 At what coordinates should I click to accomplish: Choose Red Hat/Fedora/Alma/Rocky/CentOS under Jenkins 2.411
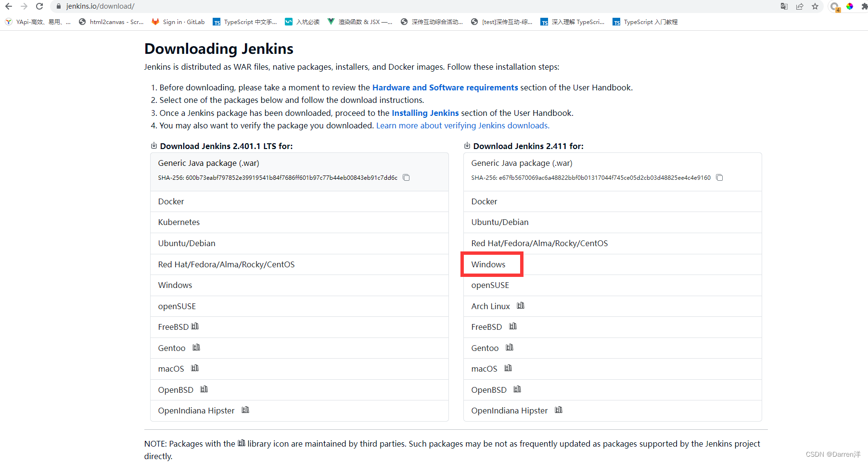tap(613, 243)
